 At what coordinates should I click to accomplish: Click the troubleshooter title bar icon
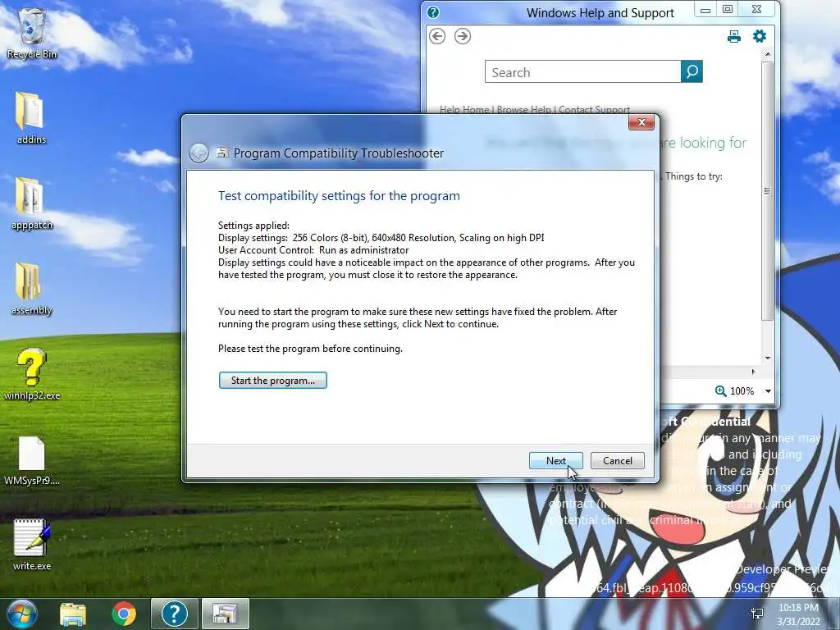(222, 153)
